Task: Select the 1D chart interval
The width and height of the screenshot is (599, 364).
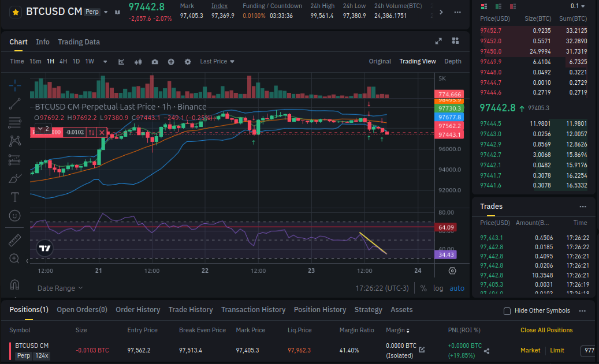Action: coord(76,61)
